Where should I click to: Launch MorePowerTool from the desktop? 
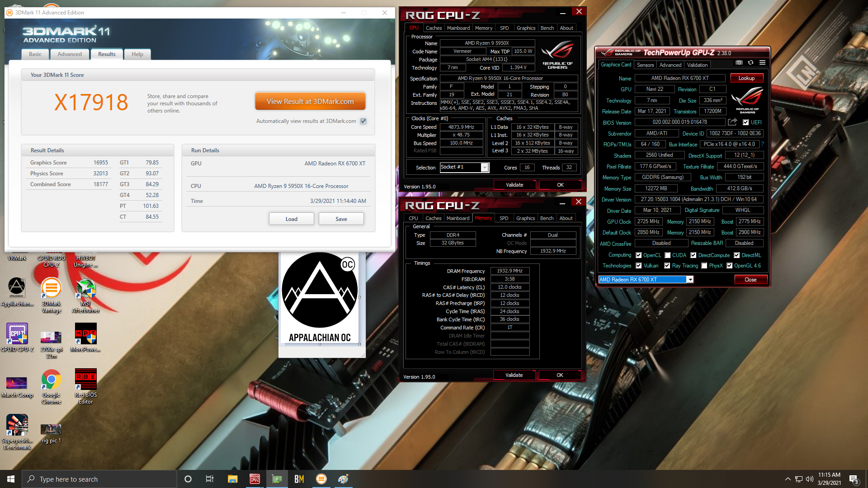(85, 338)
